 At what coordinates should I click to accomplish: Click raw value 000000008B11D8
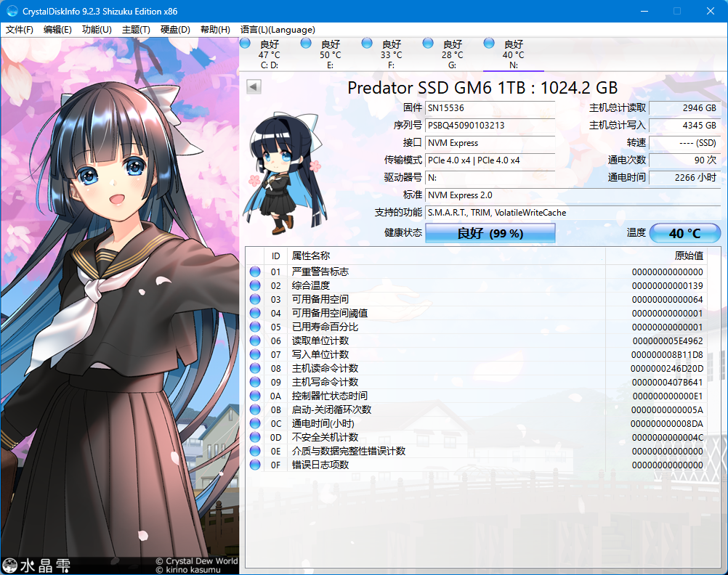coord(667,355)
